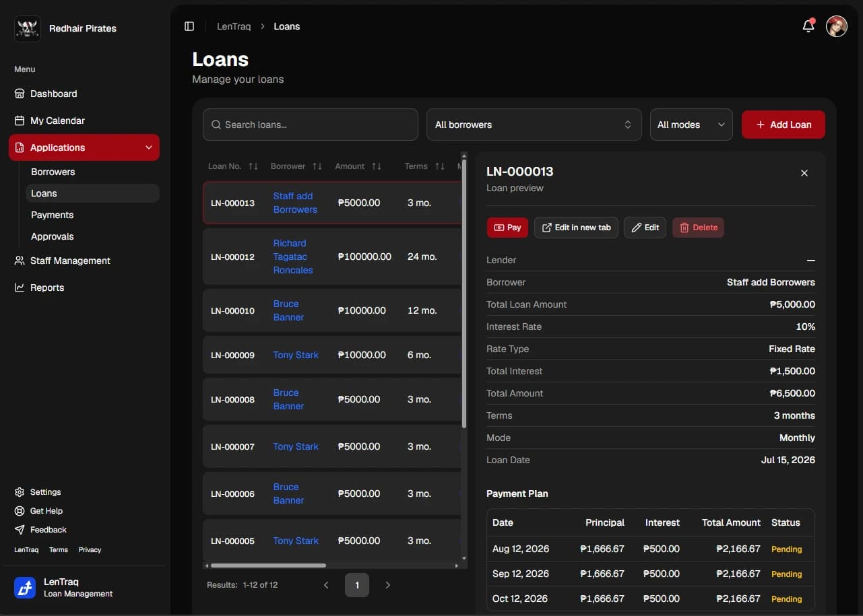Open Feedback in the sidebar
Viewport: 863px width, 616px height.
41,530
